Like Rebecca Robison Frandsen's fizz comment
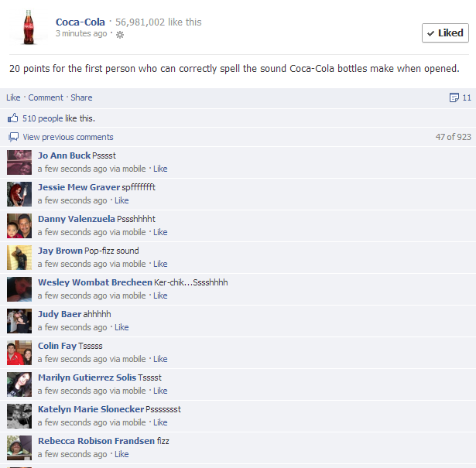Image resolution: width=476 pixels, height=468 pixels. tap(122, 454)
